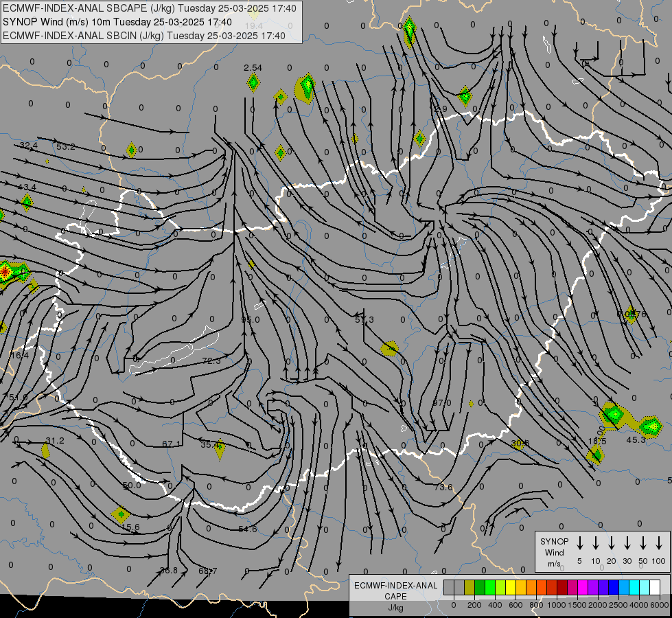Click the 57.3 value label
This screenshot has height=618, width=672.
coord(364,320)
